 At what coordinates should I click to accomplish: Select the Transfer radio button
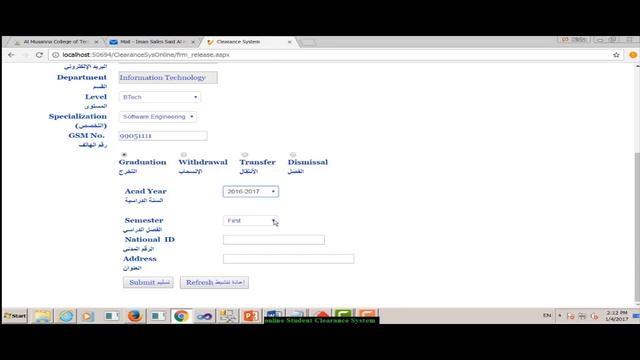coord(245,155)
